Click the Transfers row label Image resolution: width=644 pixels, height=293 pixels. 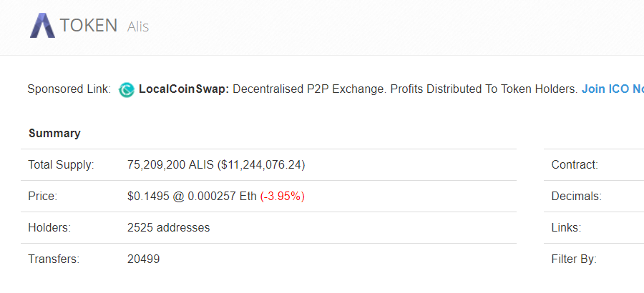coord(53,259)
